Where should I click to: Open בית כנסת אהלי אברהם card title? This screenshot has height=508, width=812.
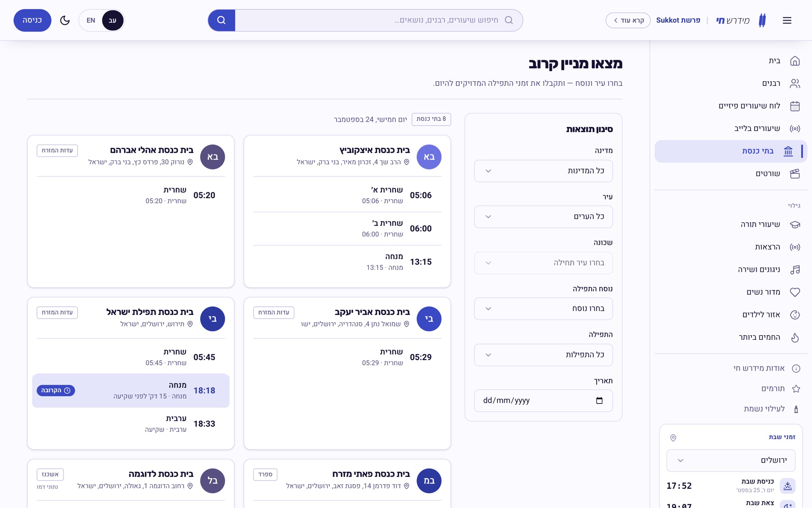coord(152,150)
